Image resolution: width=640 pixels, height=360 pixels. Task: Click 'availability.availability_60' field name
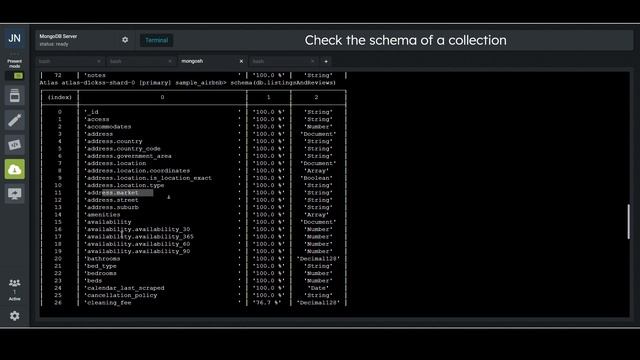[137, 244]
